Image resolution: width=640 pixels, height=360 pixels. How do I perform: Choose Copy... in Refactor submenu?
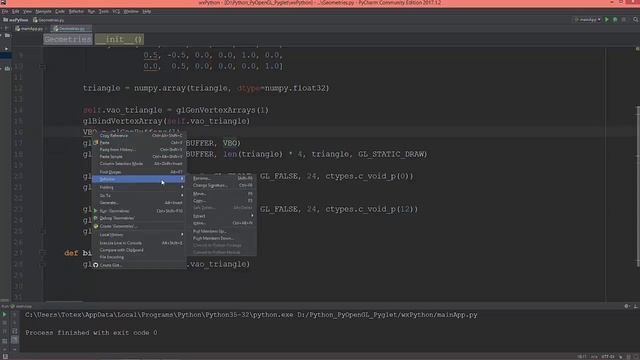pyautogui.click(x=222, y=200)
